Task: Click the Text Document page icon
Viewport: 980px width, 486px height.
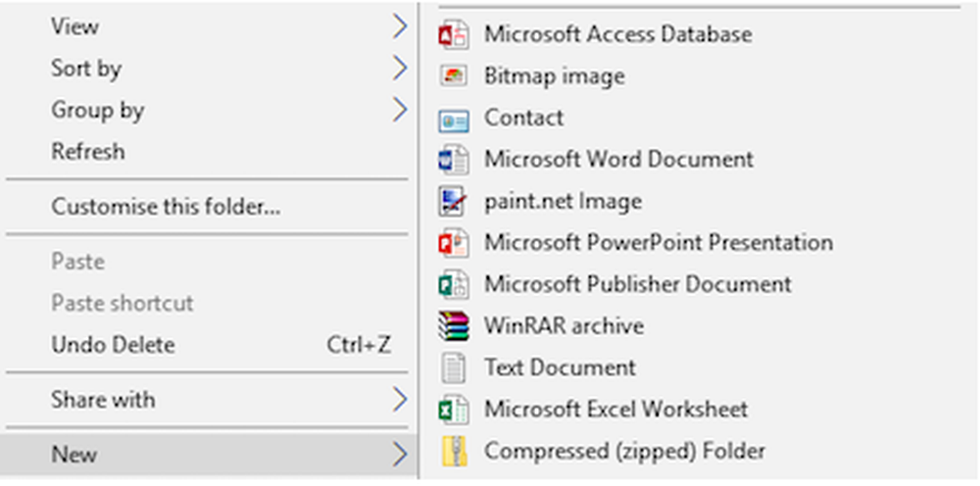Action: [453, 368]
